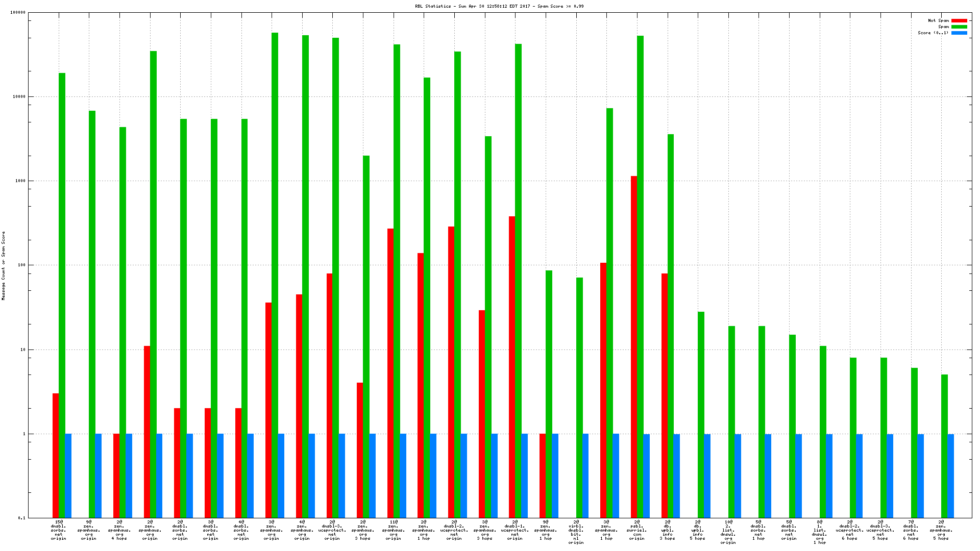This screenshot has height=551, width=980.
Task: Select the 10@ 2.list.dnswl.org origin label
Action: [x=728, y=532]
